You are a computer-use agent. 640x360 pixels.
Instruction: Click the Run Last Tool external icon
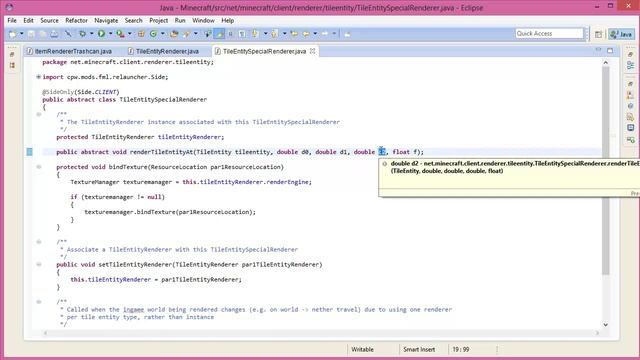[x=120, y=34]
